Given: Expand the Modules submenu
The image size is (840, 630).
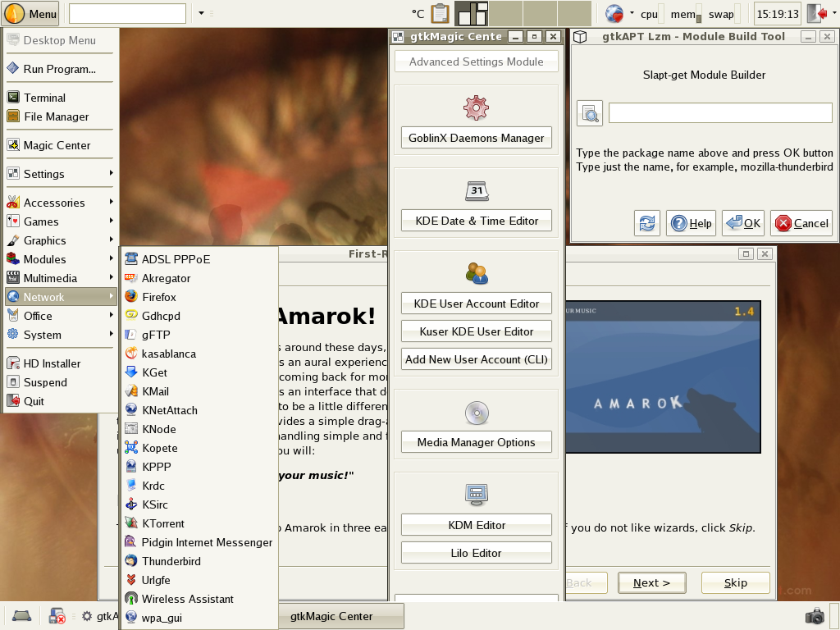Looking at the screenshot, I should tap(60, 258).
